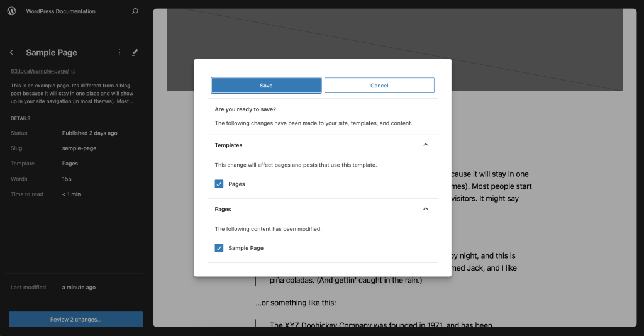
Task: Uncheck the Pages template checkbox
Action: [219, 184]
